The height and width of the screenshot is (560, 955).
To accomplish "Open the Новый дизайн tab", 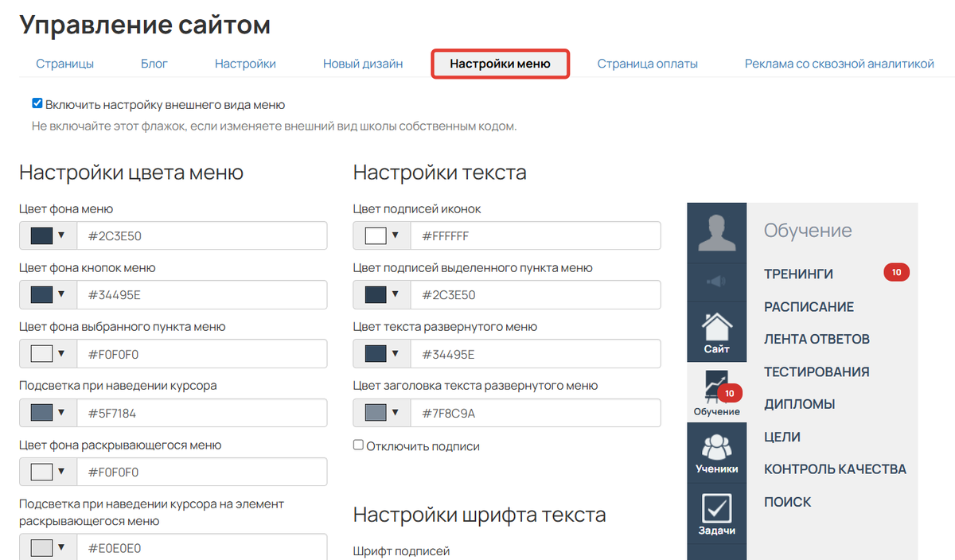I will click(363, 64).
